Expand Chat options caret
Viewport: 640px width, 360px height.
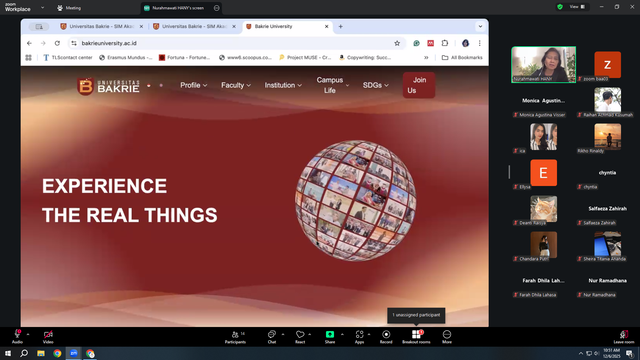282,334
